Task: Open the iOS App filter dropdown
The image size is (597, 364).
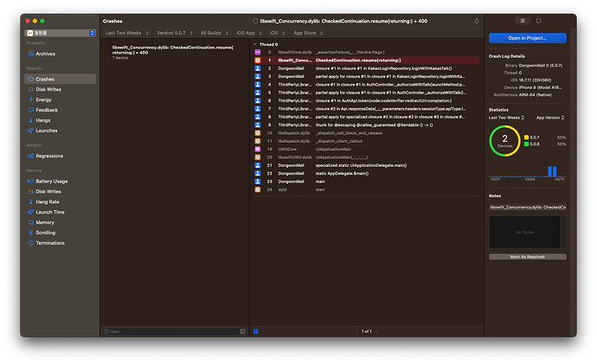Action: point(249,33)
